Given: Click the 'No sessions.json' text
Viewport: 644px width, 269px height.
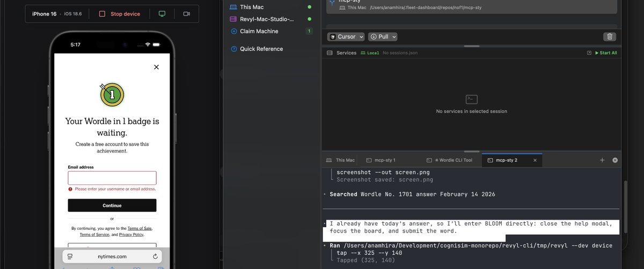Looking at the screenshot, I should [400, 53].
